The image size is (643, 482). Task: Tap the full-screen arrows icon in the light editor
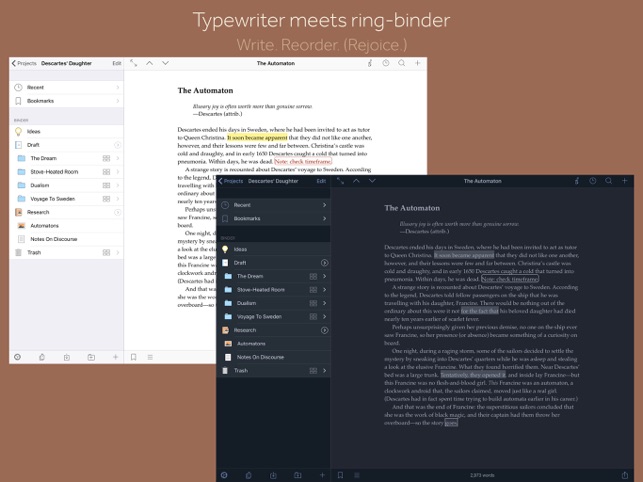coord(134,63)
